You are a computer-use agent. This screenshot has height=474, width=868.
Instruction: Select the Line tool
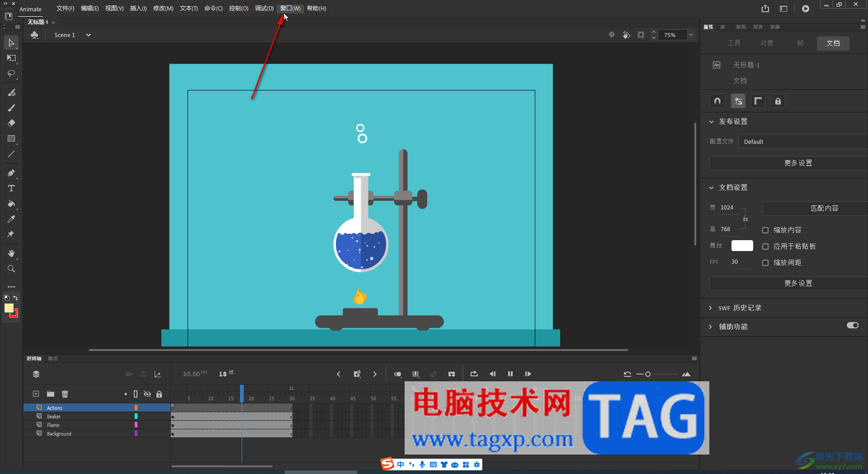(x=11, y=154)
